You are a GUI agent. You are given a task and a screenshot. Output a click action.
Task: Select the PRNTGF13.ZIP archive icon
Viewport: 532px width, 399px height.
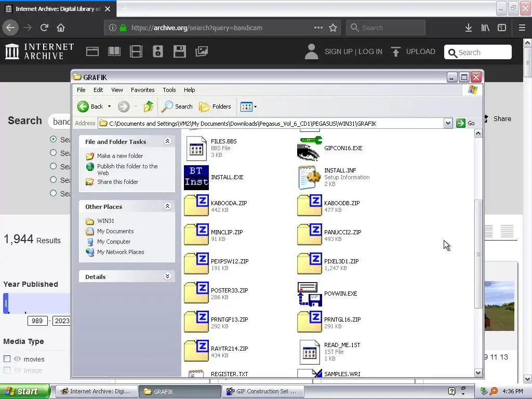point(196,322)
